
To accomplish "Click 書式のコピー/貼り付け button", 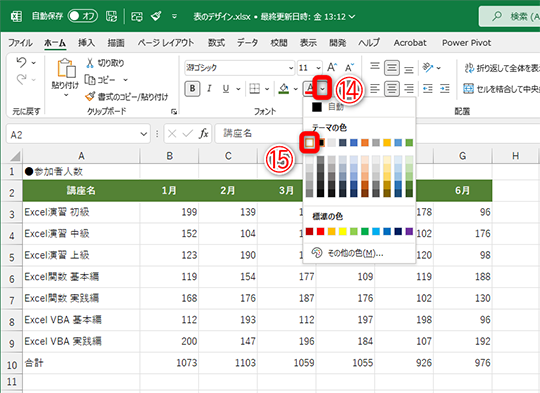I will tap(127, 97).
